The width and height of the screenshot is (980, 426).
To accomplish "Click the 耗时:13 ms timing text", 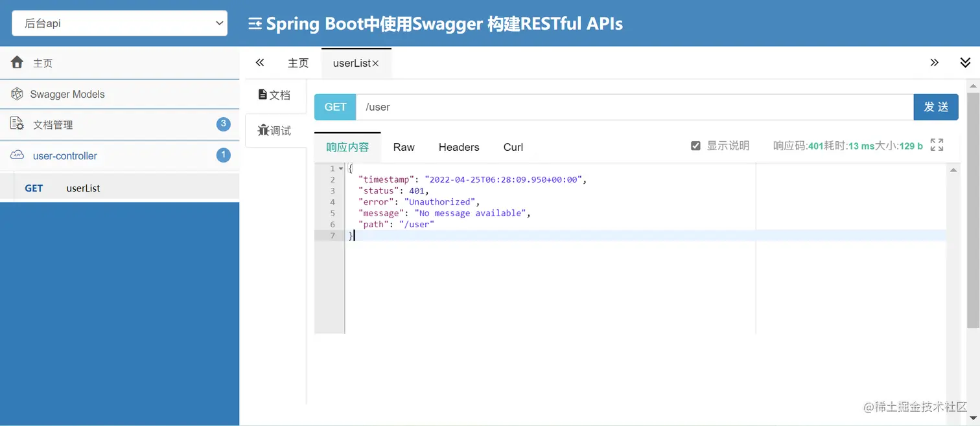I will click(849, 146).
